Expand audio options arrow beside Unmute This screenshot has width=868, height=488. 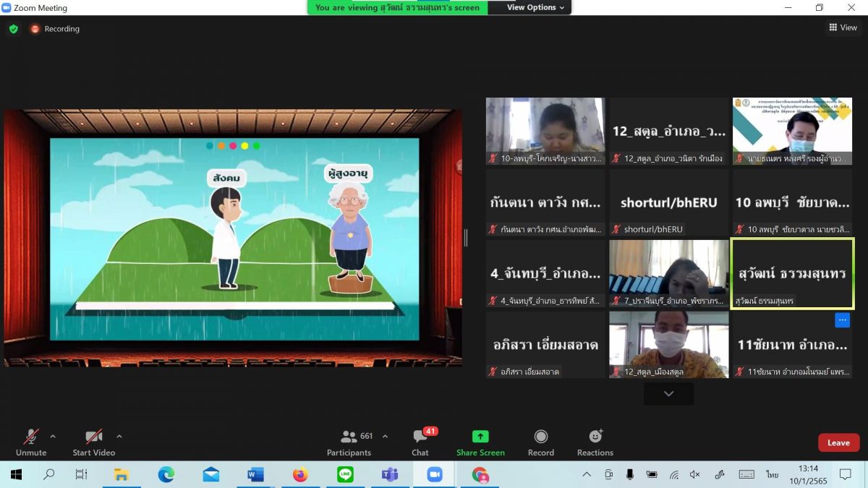coord(53,437)
